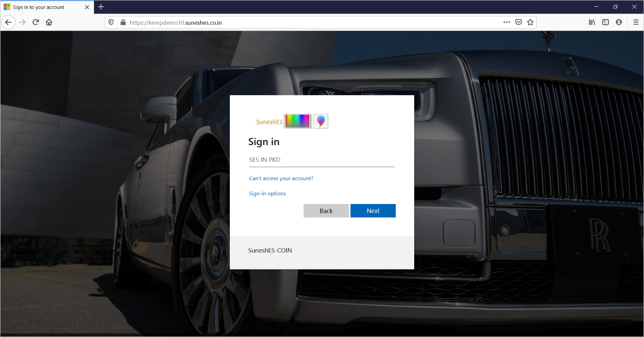Open the Firefox hamburger menu
Screen dimensions: 644x337
coord(635,22)
